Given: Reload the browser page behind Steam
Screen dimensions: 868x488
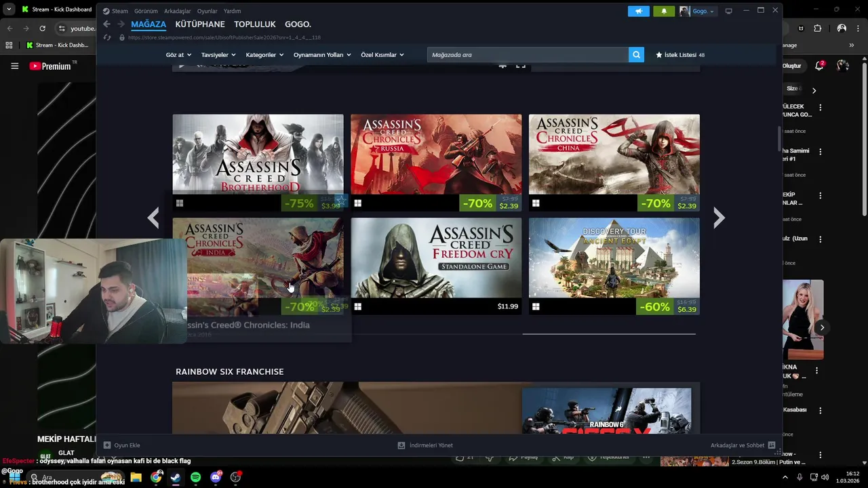Looking at the screenshot, I should 42,28.
